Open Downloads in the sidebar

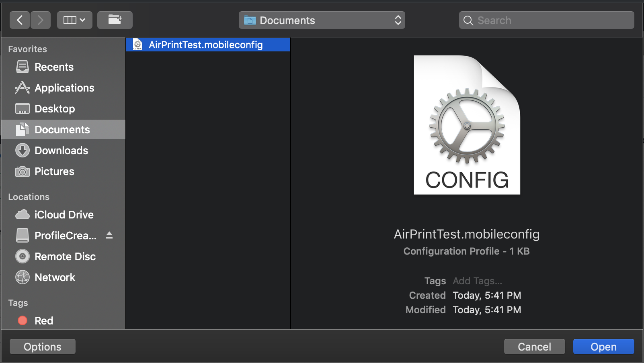pyautogui.click(x=63, y=151)
